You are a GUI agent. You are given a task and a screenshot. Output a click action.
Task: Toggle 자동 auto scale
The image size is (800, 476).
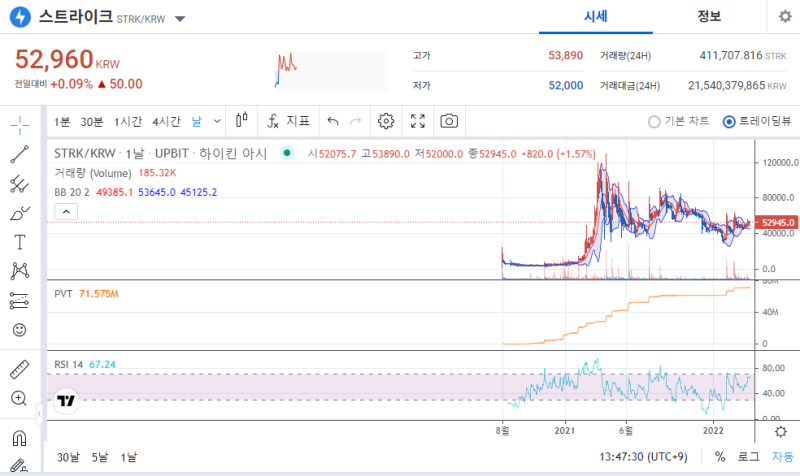point(783,457)
